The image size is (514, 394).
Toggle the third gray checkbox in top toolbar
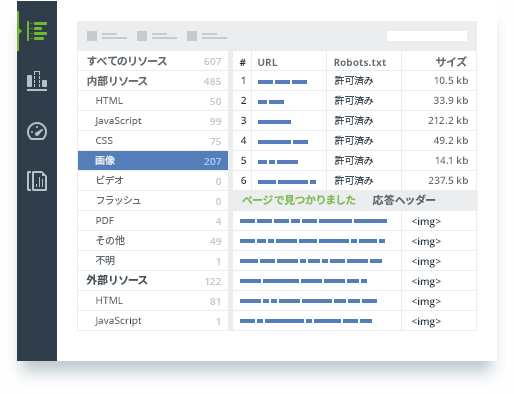click(x=192, y=36)
